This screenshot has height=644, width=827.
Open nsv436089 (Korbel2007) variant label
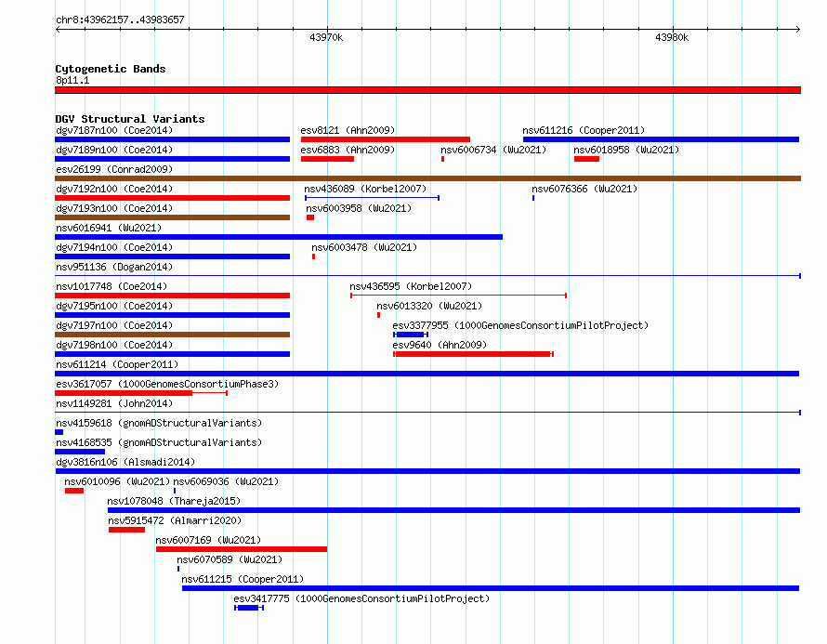365,189
